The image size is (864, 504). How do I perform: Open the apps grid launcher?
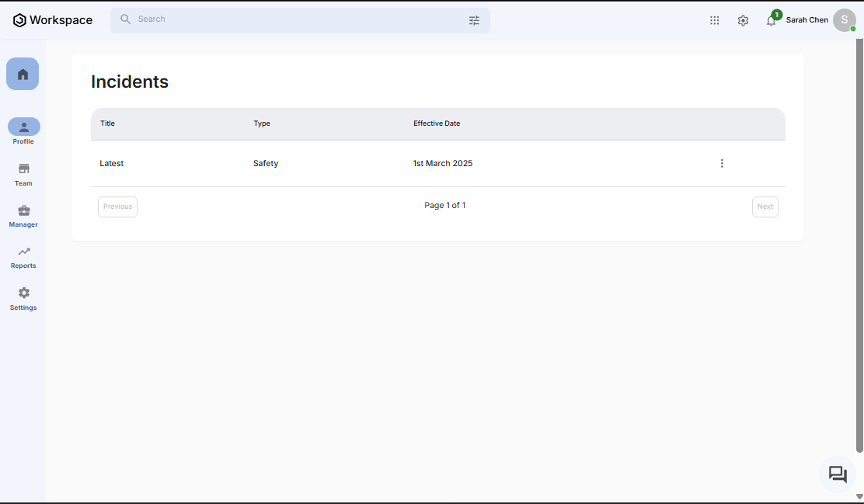pyautogui.click(x=715, y=20)
